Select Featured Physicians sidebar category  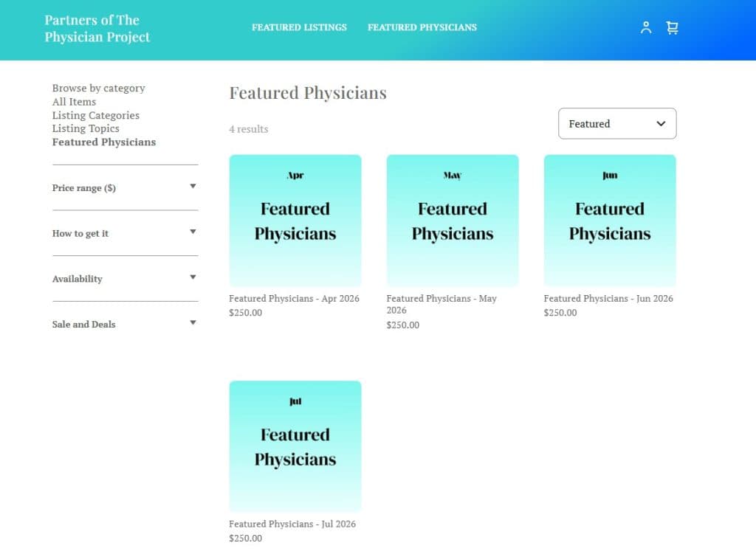coord(104,142)
